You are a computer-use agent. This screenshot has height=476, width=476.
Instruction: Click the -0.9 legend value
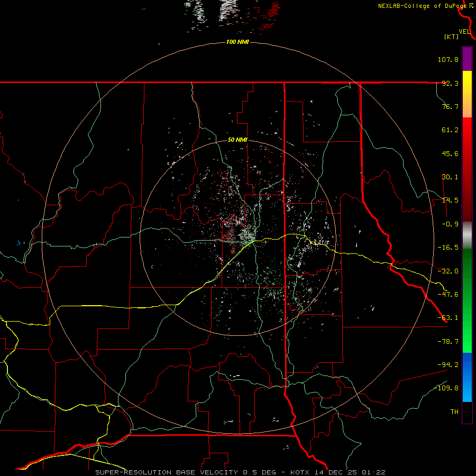(x=450, y=224)
